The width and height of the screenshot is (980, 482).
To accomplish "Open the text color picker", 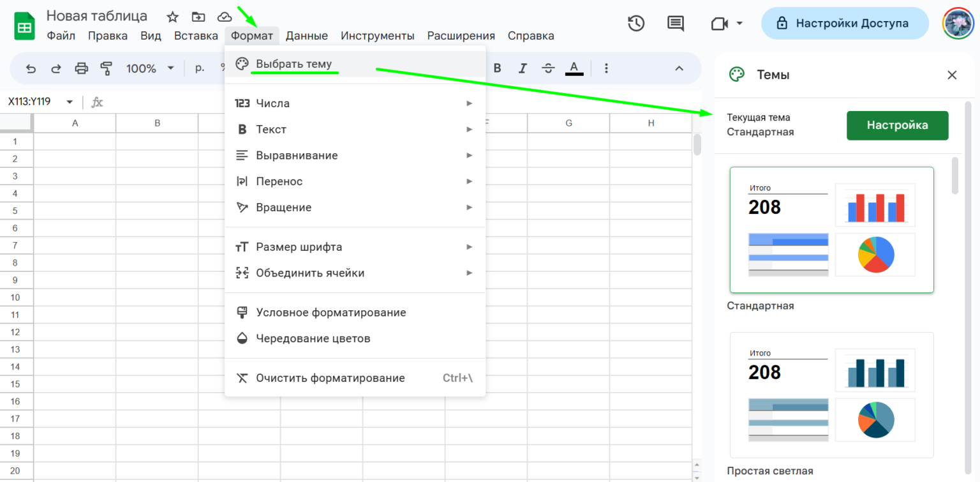I will point(574,68).
